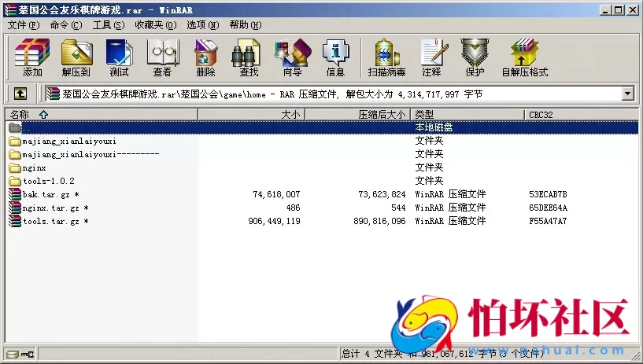Screen dimensions: 643x364
Task: Select majiang_xianlaiyouxi folder name
Action: pos(69,142)
